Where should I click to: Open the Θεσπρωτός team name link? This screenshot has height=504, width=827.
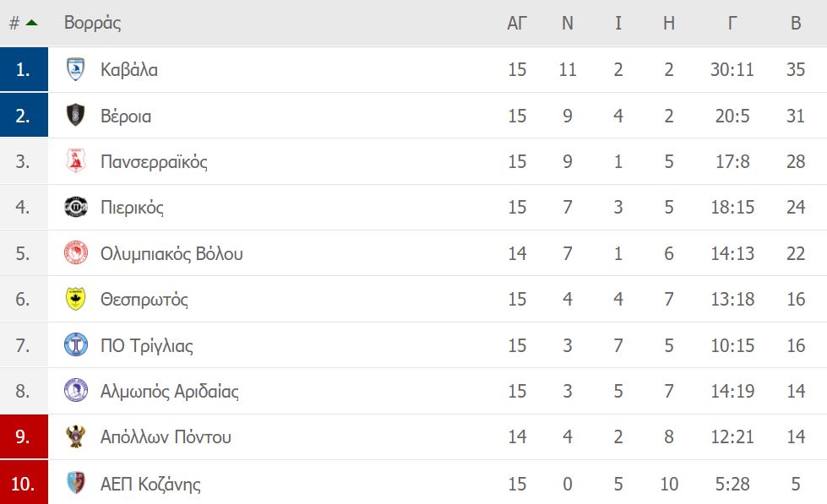click(144, 300)
